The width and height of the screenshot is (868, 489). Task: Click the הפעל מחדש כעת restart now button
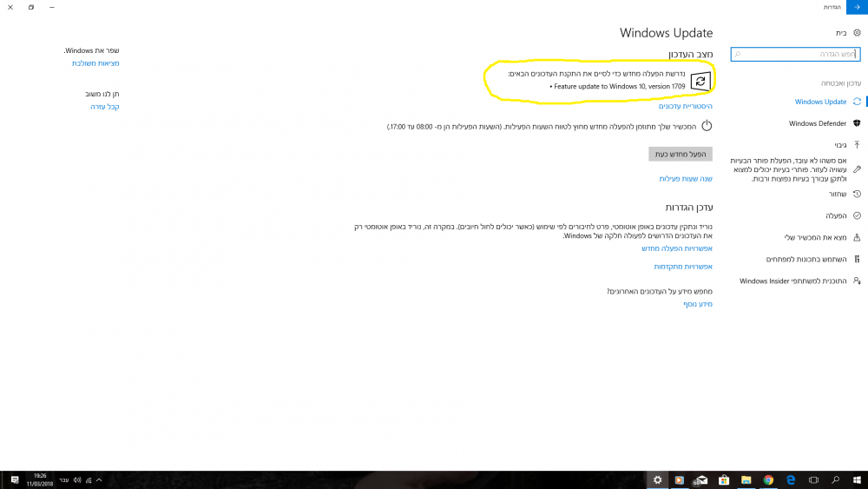(681, 154)
